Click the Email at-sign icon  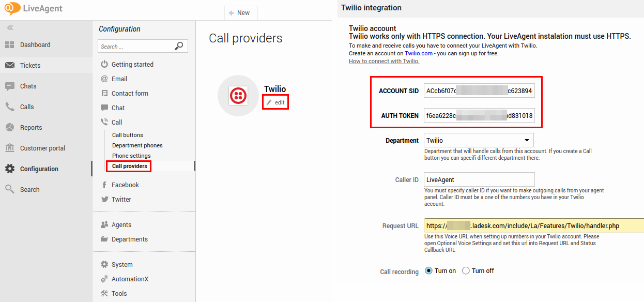pos(104,79)
